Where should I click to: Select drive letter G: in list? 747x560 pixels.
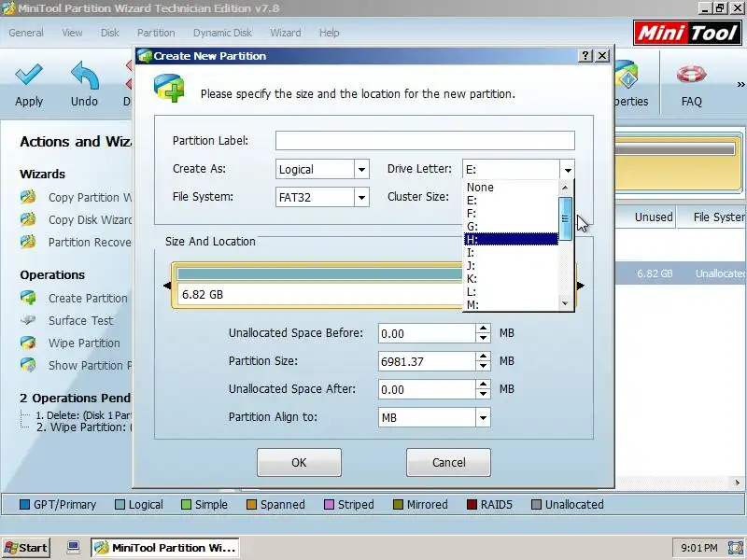tap(511, 226)
